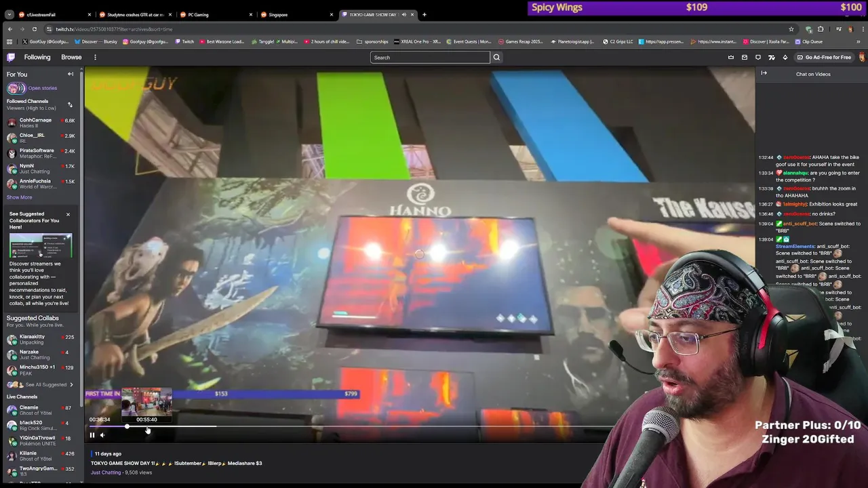The image size is (868, 488).
Task: Switch to Singapore browser tab
Action: pyautogui.click(x=296, y=14)
